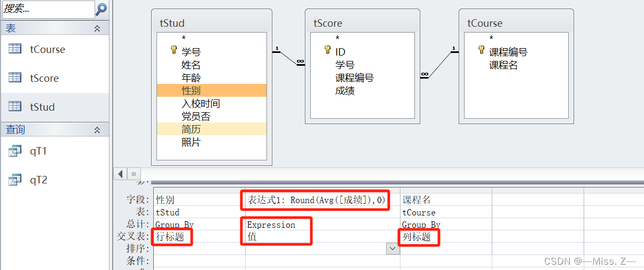The height and width of the screenshot is (270, 644).
Task: Select 入校时间 field in tStud list
Action: click(x=211, y=103)
